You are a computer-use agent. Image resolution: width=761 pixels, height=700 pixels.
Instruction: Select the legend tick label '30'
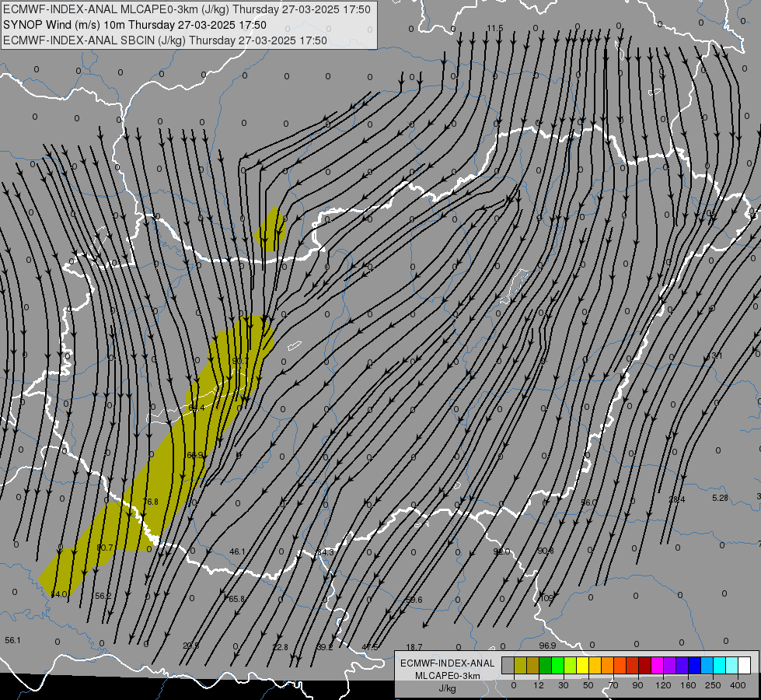(x=564, y=685)
